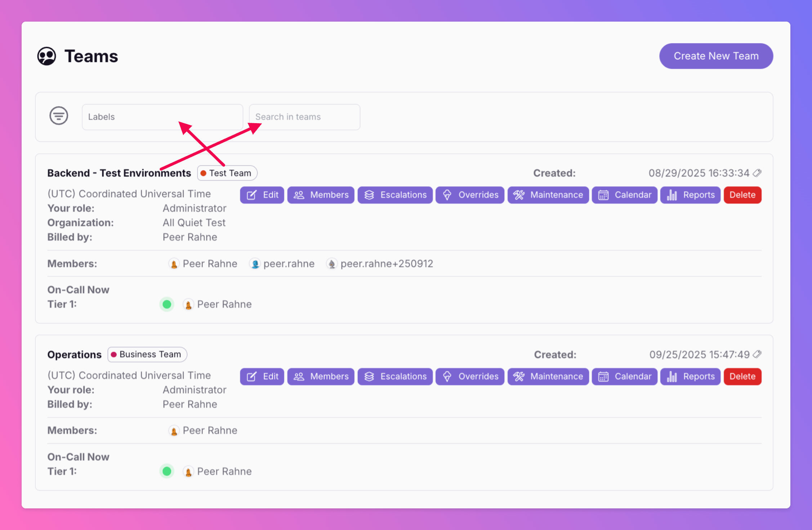812x530 pixels.
Task: Open Escalations for Backend - Test Environments team
Action: click(395, 195)
